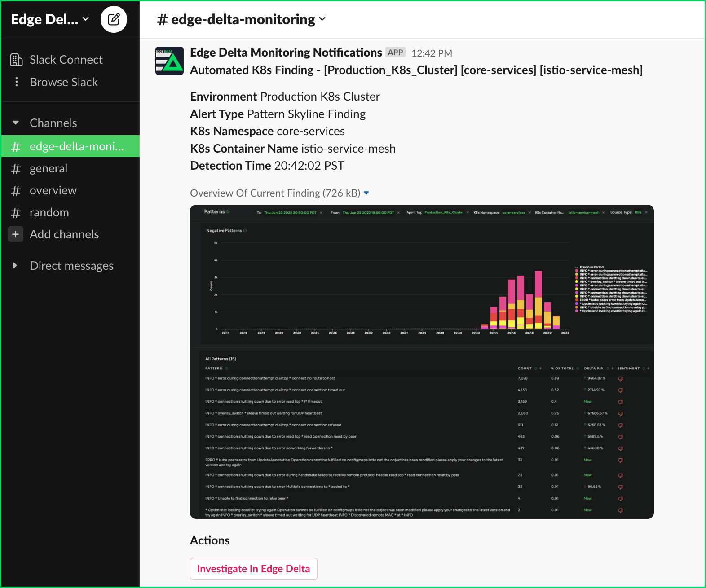Switch to the general channel

point(49,168)
